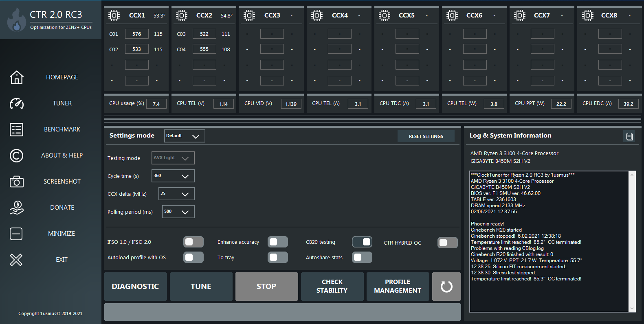Image resolution: width=644 pixels, height=324 pixels.
Task: Click the CPU PPT value 22.2
Action: (x=561, y=104)
